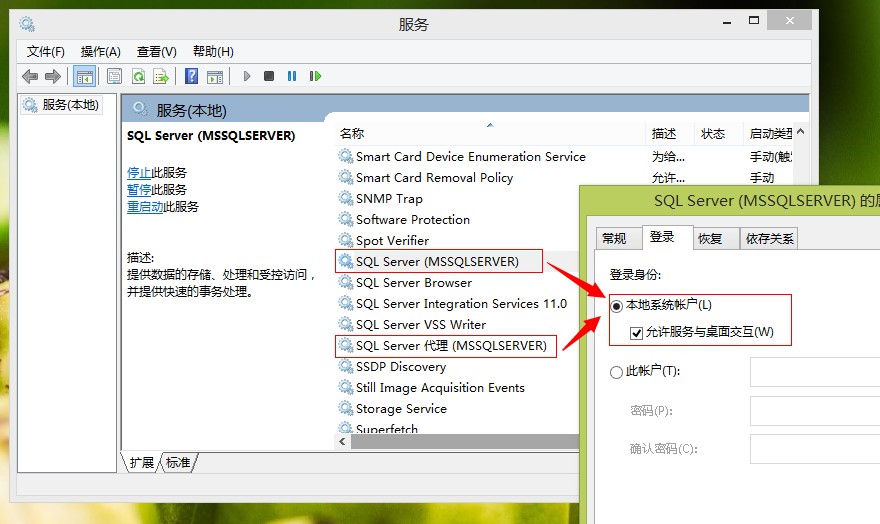The image size is (880, 524).
Task: Click the gear icon beside Storage Service
Action: (346, 408)
